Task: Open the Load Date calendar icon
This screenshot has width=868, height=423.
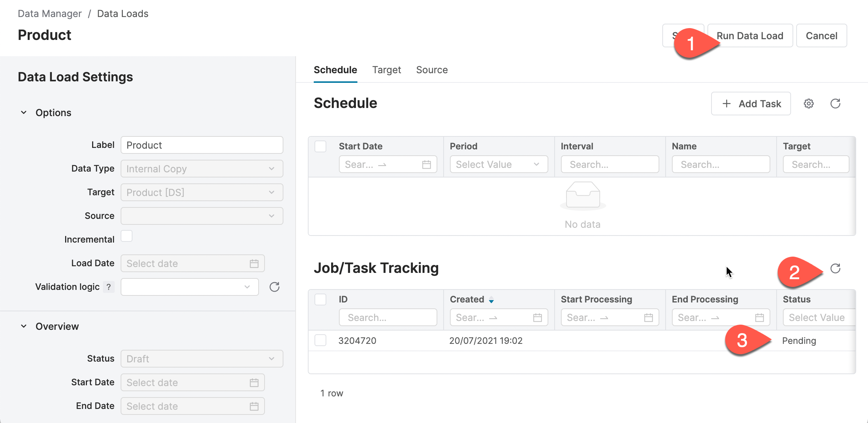Action: tap(254, 264)
